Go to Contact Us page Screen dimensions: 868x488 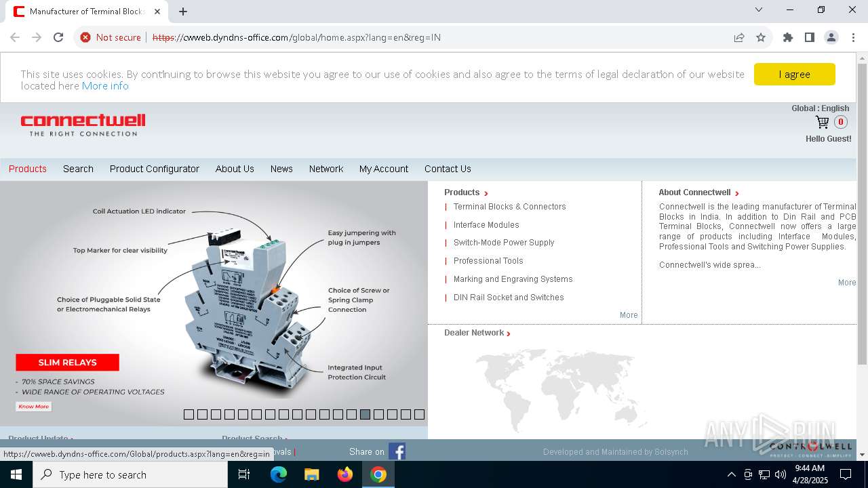(448, 169)
